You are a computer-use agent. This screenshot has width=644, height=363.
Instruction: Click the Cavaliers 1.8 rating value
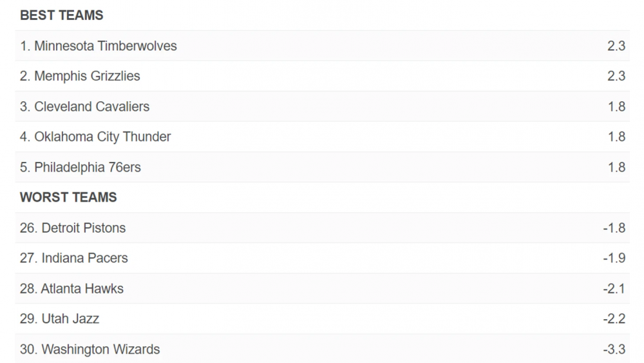point(616,106)
